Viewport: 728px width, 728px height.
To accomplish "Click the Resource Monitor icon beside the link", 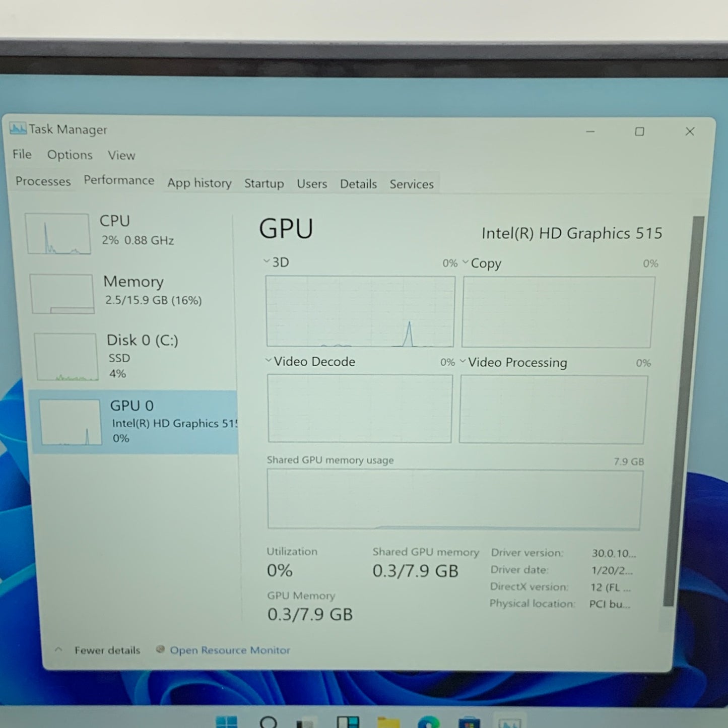I will (x=160, y=650).
